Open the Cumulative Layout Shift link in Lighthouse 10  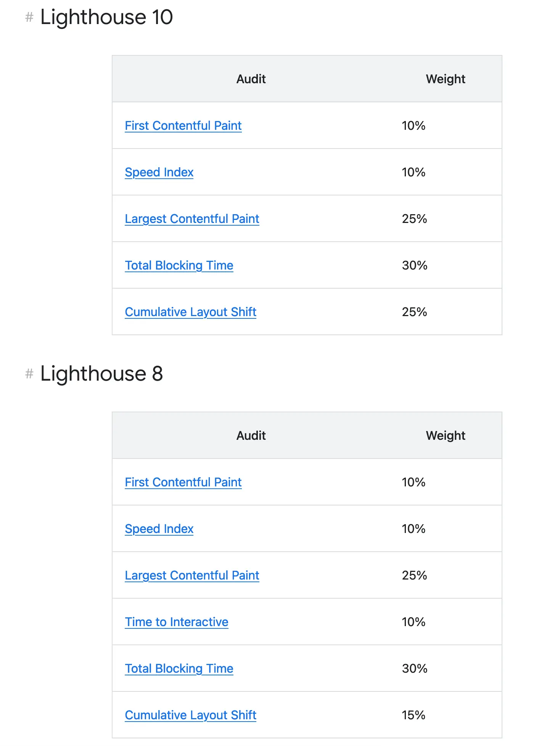(x=190, y=312)
